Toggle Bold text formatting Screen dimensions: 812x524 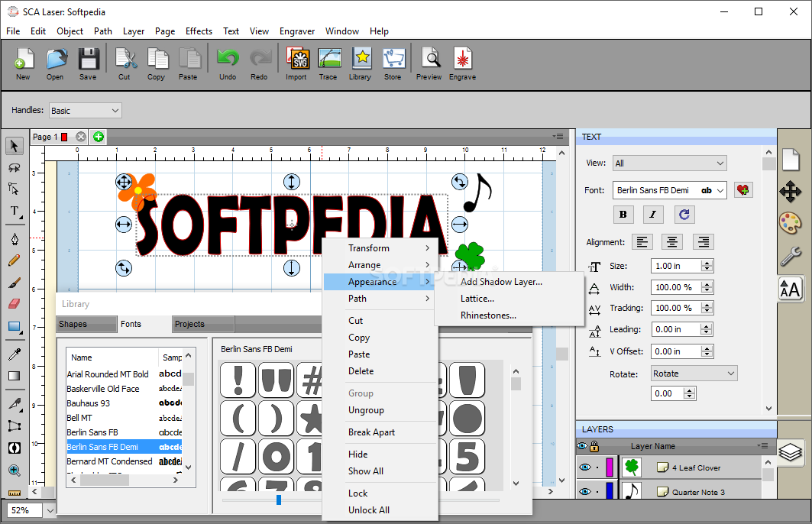[x=623, y=215]
